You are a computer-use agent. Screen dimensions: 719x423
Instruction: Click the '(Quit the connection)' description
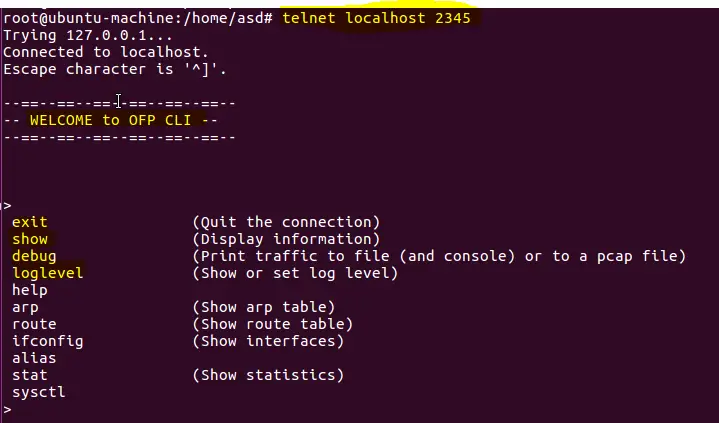[x=287, y=222]
